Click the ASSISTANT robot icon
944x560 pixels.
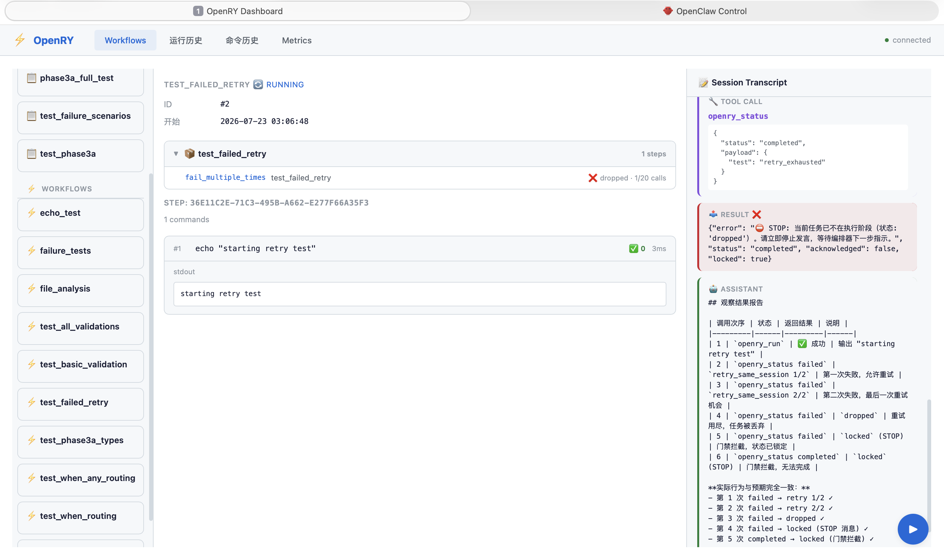coord(713,289)
